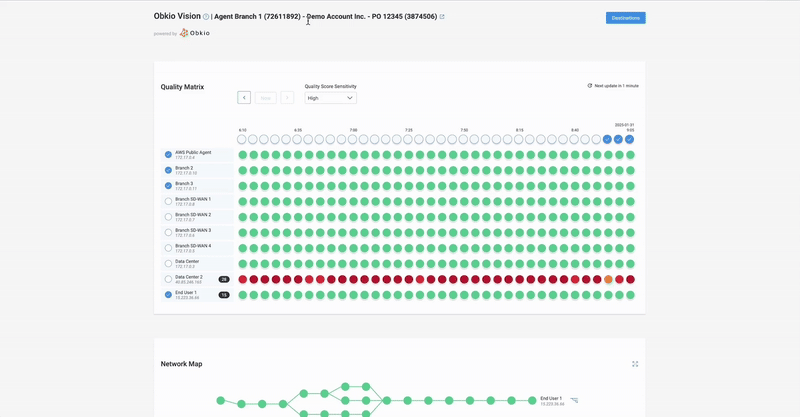
Task: Click the 28 badge on Data Center 2
Action: tap(224, 279)
